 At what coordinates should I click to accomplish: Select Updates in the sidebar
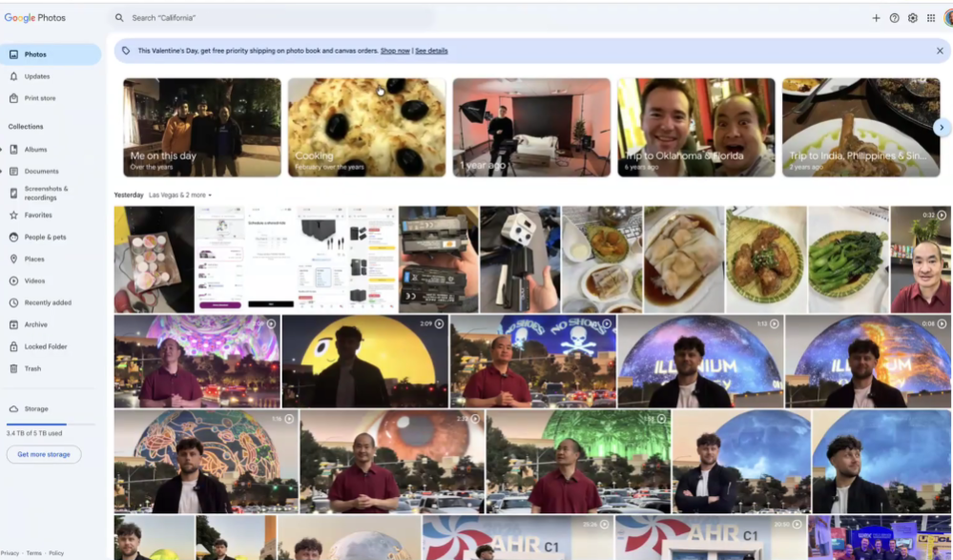click(x=37, y=76)
